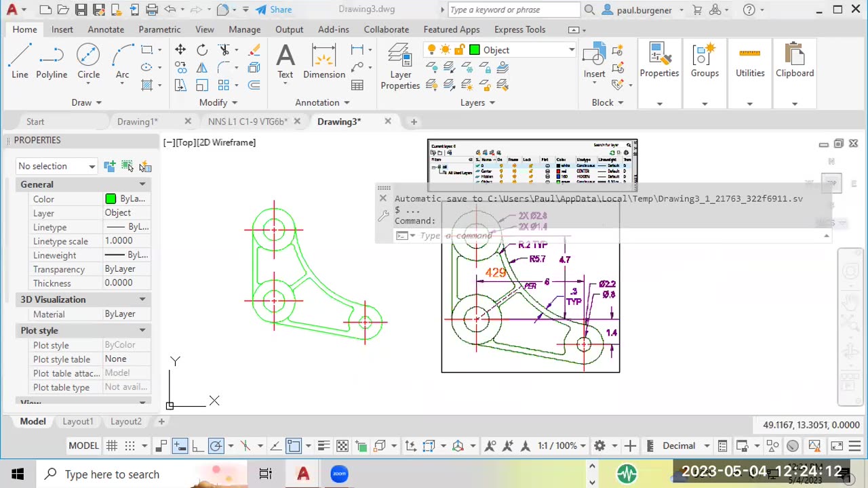
Task: Toggle grid display in status bar
Action: (112, 445)
